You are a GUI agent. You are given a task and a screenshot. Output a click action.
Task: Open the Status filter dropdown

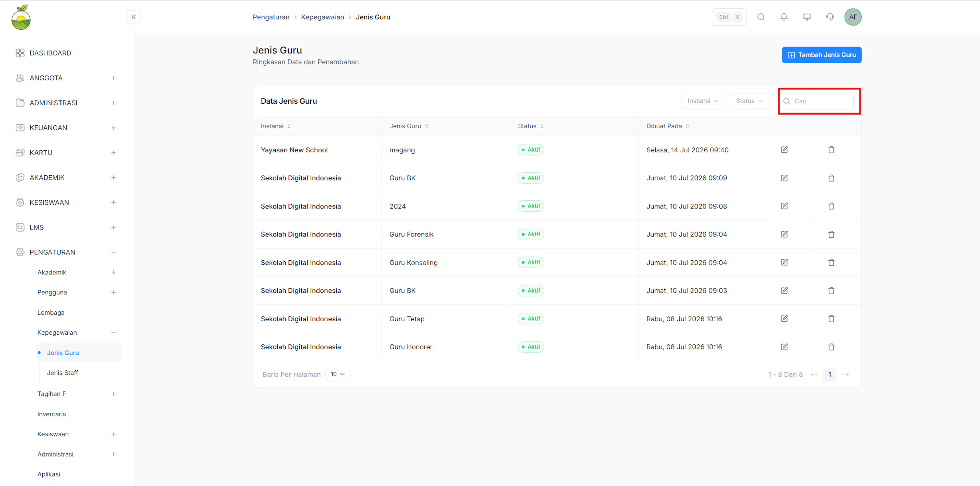pos(749,101)
